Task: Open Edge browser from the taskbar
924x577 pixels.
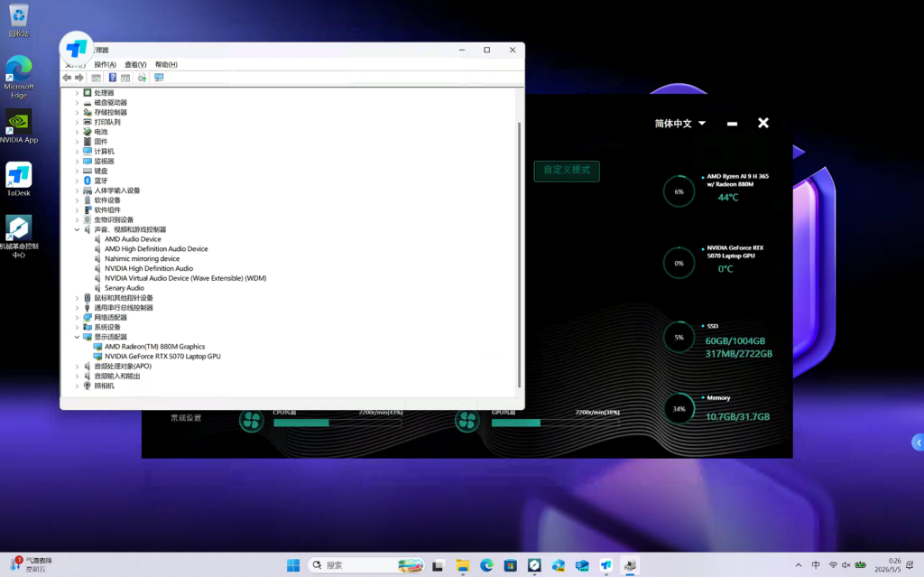Action: (x=486, y=565)
